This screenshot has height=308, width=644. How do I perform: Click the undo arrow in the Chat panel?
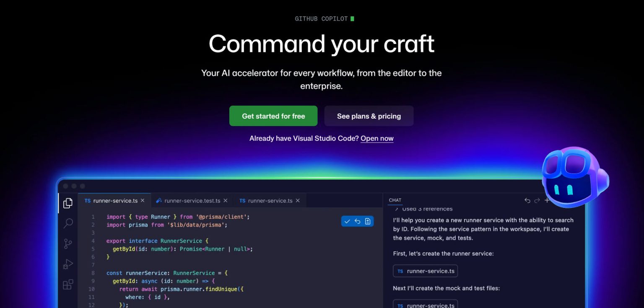527,200
